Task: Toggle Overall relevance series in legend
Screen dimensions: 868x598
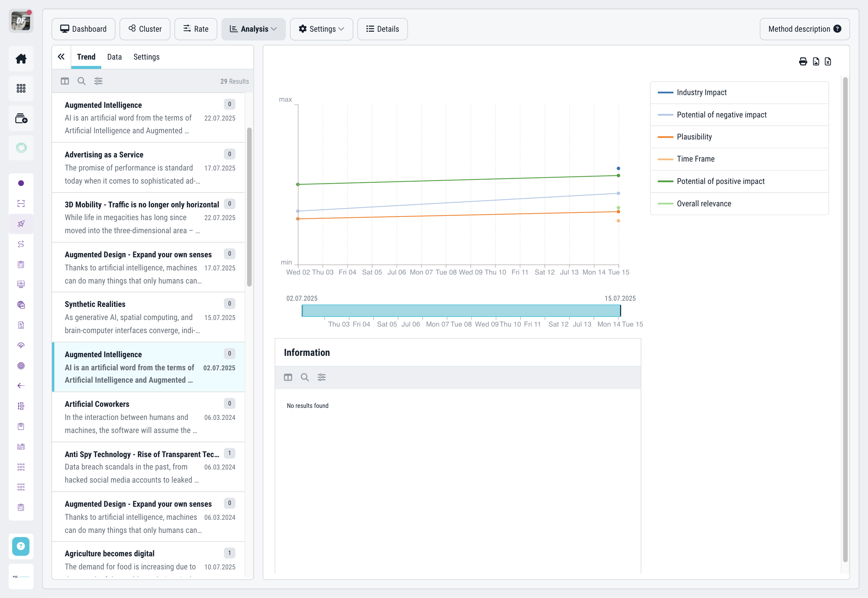Action: (704, 204)
